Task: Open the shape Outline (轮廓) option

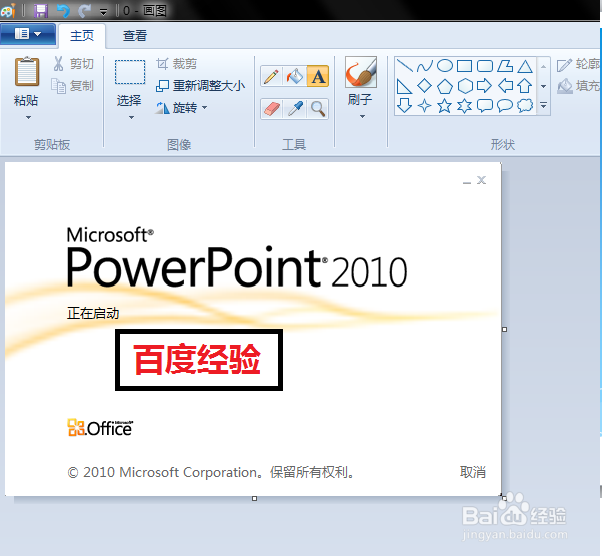Action: (x=579, y=65)
